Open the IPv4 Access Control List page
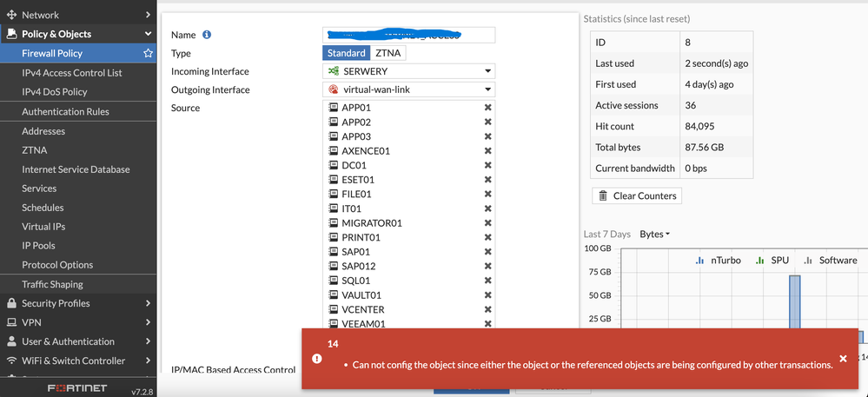Screen dimensions: 868x397 pos(72,73)
